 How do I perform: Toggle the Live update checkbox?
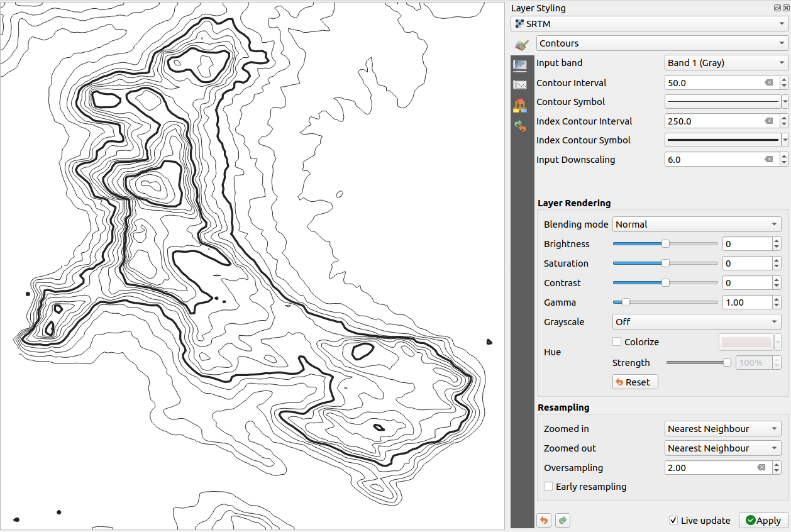[673, 520]
